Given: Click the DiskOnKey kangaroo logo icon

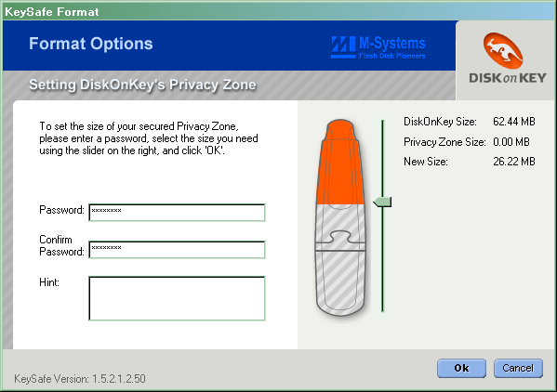Looking at the screenshot, I should coord(503,50).
